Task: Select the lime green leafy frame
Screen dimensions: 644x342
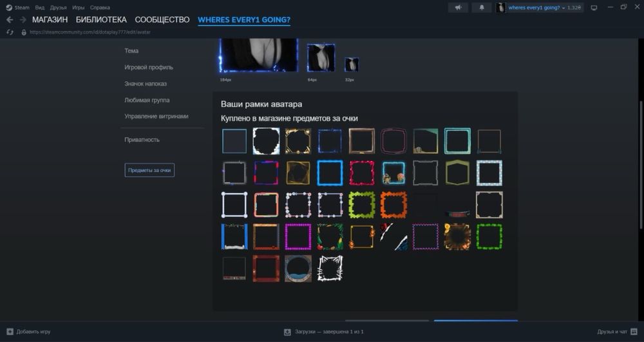Action: click(x=362, y=204)
